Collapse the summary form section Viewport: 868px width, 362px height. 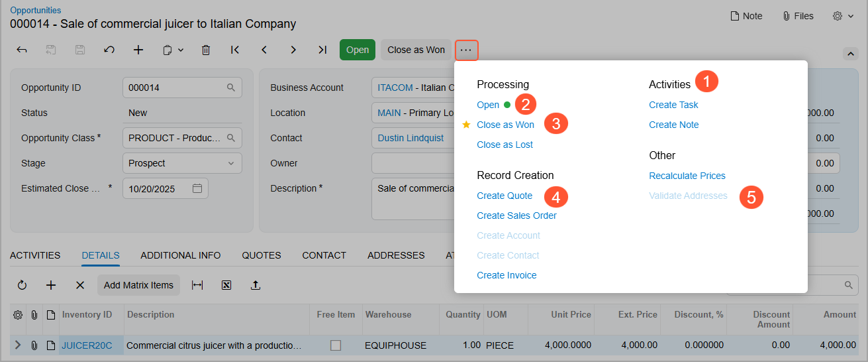tap(849, 54)
